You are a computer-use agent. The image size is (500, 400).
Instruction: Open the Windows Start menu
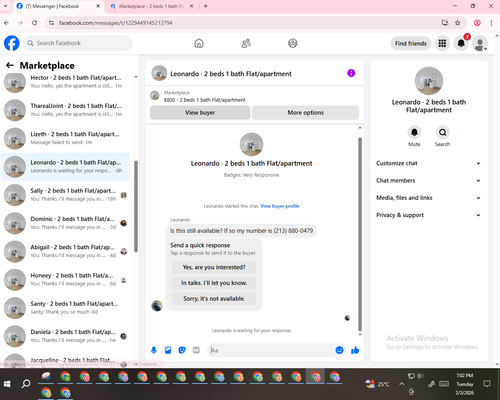(x=7, y=384)
